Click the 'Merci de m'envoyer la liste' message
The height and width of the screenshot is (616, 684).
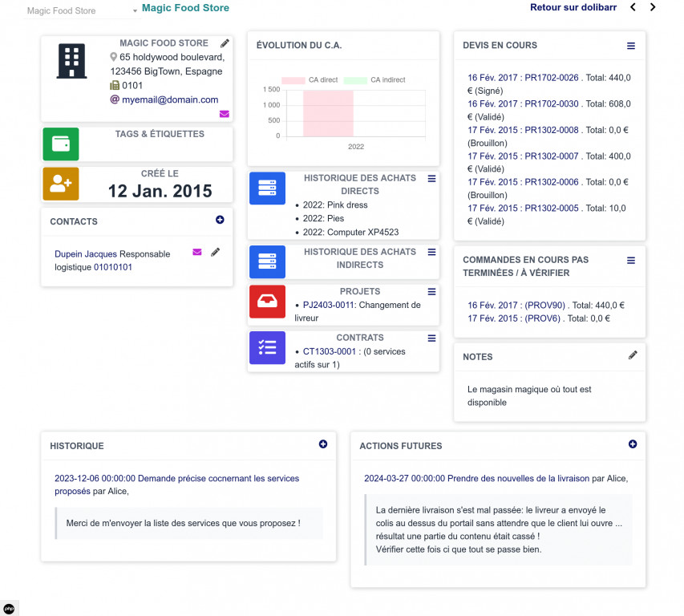[x=183, y=523]
